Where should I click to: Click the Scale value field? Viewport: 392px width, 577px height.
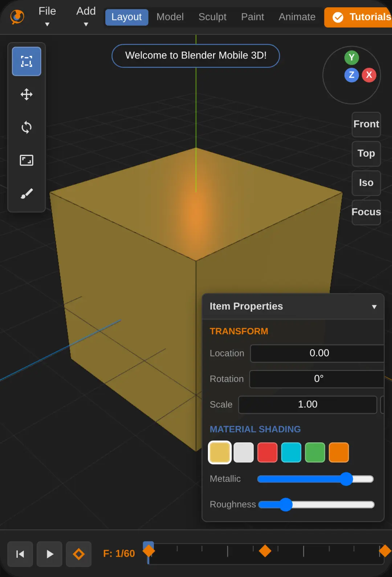(x=307, y=405)
